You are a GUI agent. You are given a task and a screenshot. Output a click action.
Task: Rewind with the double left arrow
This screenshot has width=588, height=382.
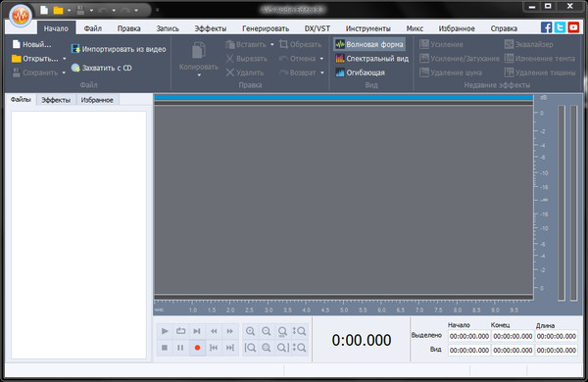(x=214, y=331)
